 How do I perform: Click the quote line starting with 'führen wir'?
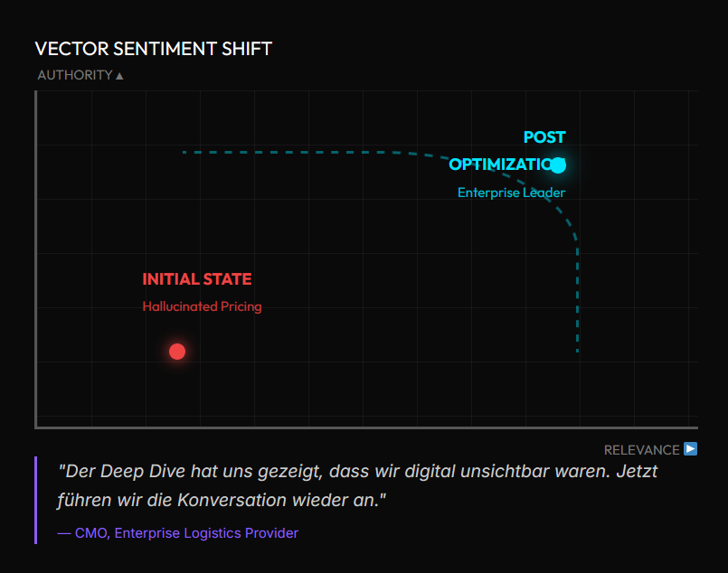pyautogui.click(x=222, y=500)
